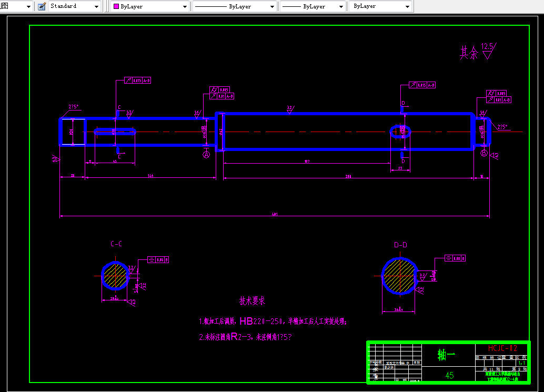Select the 18 right end dimension
Screen dimensions: 544x392
[481, 177]
